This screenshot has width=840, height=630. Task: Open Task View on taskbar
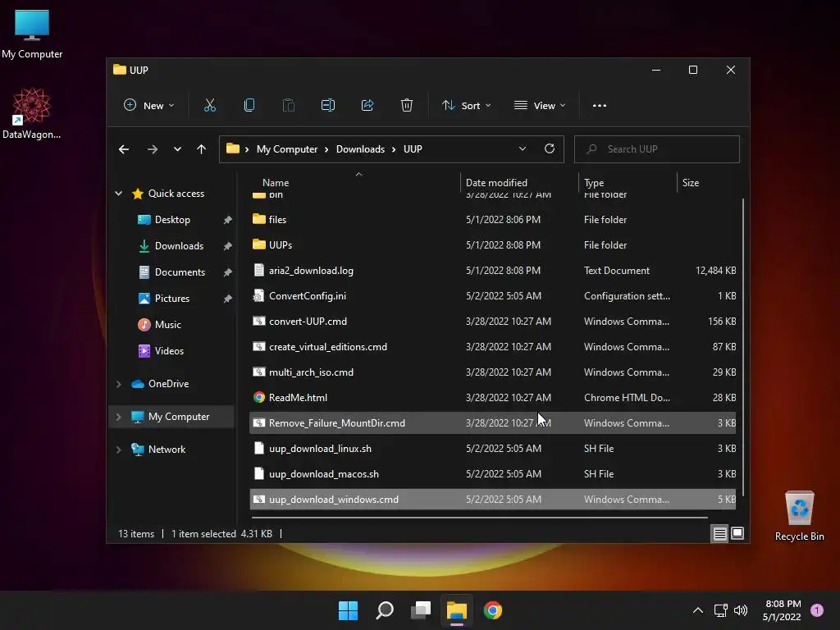coord(421,610)
